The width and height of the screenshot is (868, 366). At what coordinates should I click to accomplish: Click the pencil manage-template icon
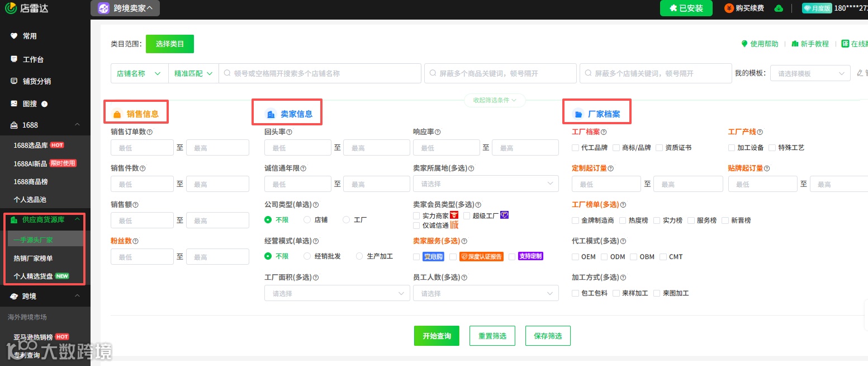point(860,73)
